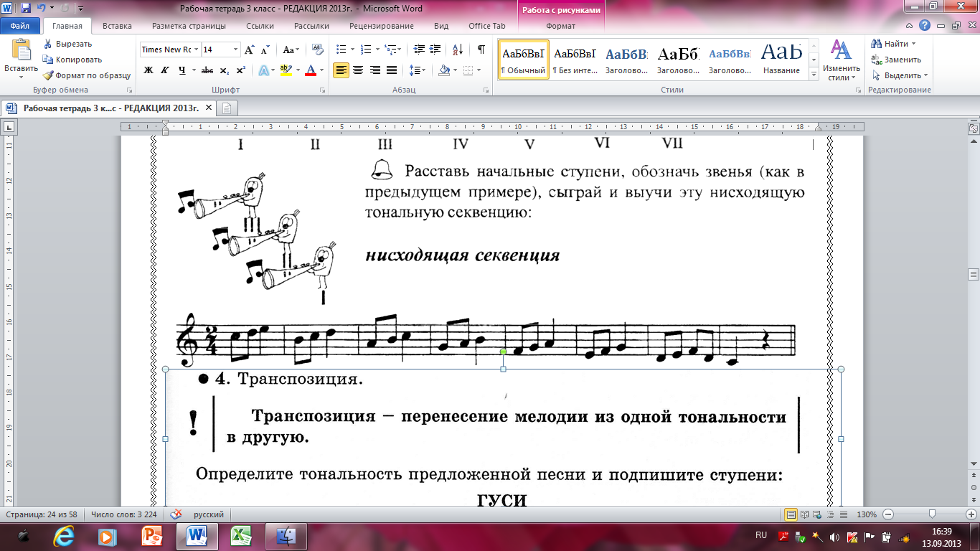Screen dimensions: 980x551
Task: Expand the font size dropdown
Action: coord(235,50)
